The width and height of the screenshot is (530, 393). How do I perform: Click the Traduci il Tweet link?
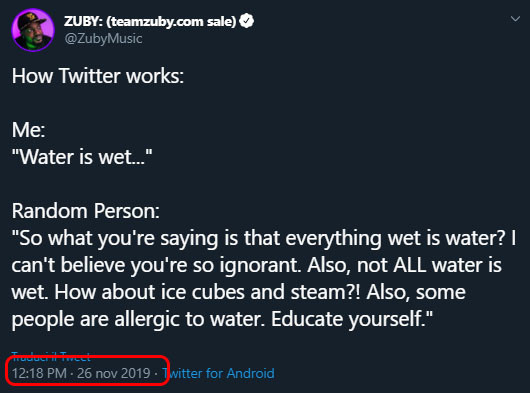[x=51, y=356]
